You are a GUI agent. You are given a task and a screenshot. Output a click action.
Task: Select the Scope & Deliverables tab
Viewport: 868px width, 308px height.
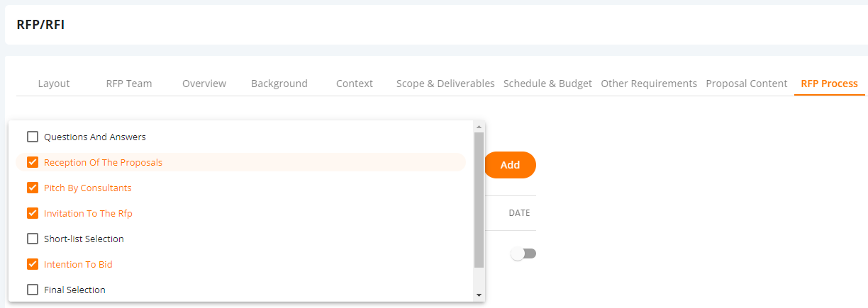(445, 84)
